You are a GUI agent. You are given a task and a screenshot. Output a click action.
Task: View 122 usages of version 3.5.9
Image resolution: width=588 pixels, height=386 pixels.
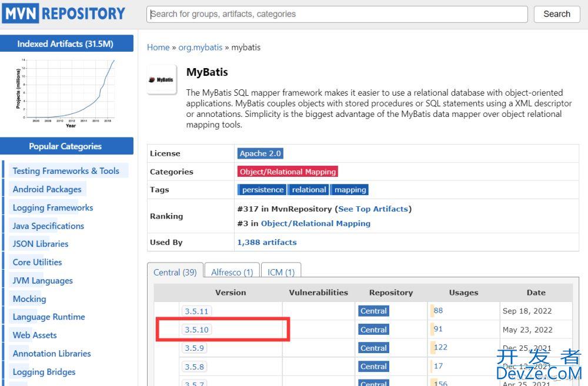pyautogui.click(x=440, y=347)
